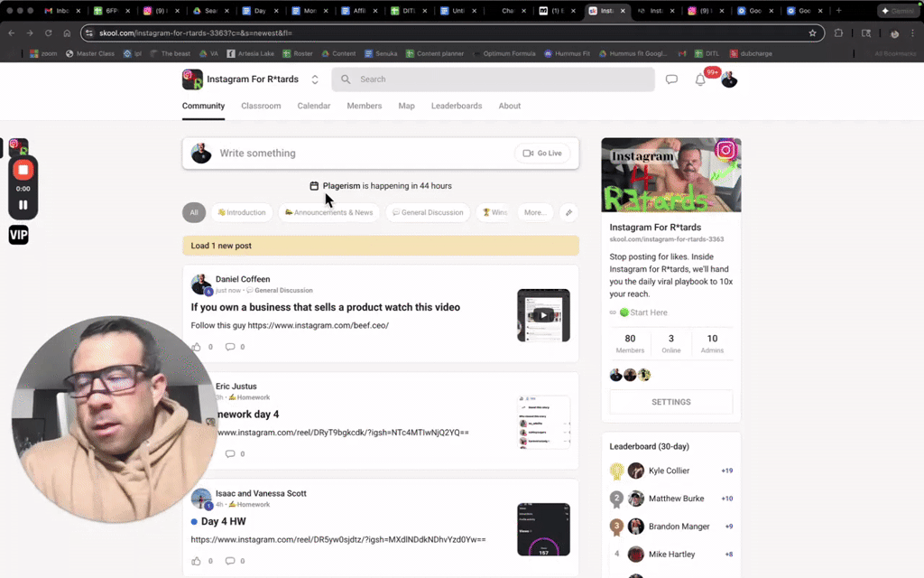Open community SETTINGS in the sidebar
This screenshot has width=924, height=578.
click(671, 402)
